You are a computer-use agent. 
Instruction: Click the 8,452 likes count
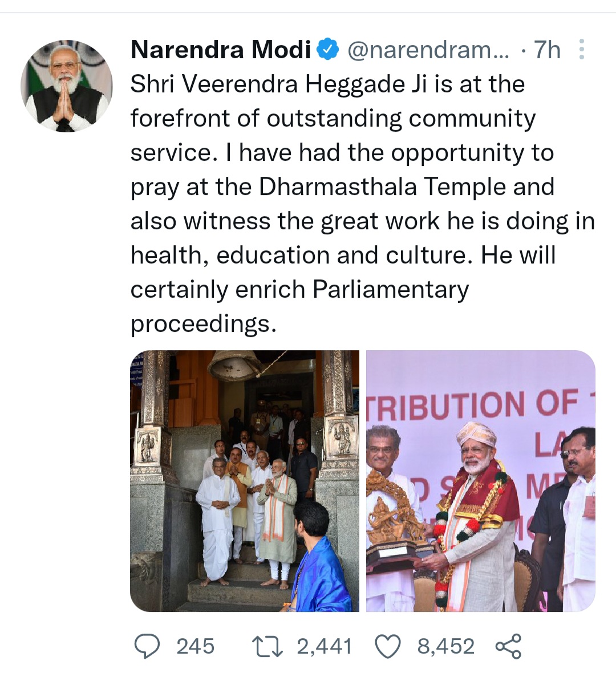(445, 646)
